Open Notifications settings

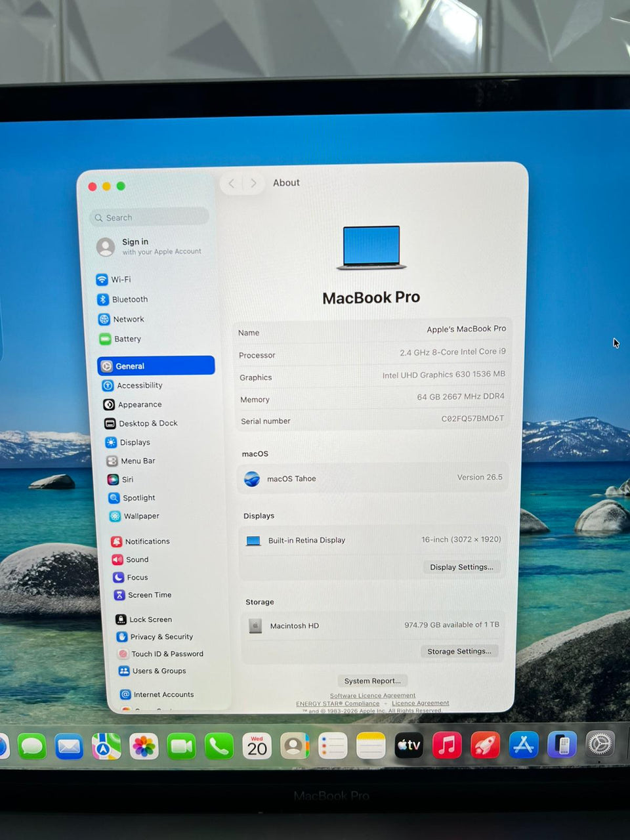click(x=140, y=541)
